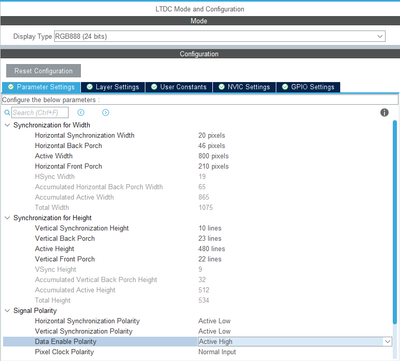Click Accumulated Vertical Back Porch Height row

click(198, 280)
